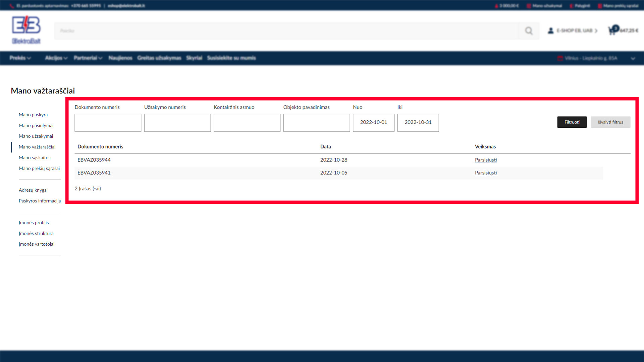Select Adresų knyga sidebar link
The width and height of the screenshot is (644, 362).
coord(33,190)
